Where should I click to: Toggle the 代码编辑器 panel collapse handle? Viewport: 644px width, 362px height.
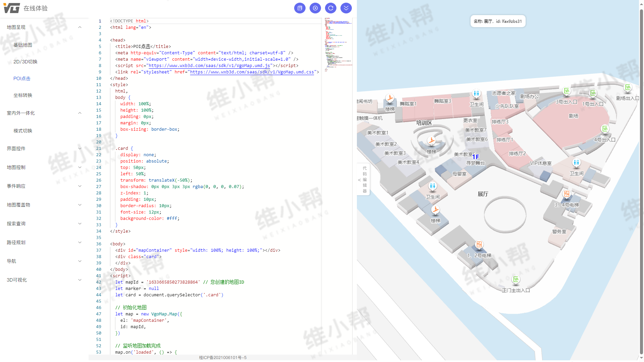363,180
